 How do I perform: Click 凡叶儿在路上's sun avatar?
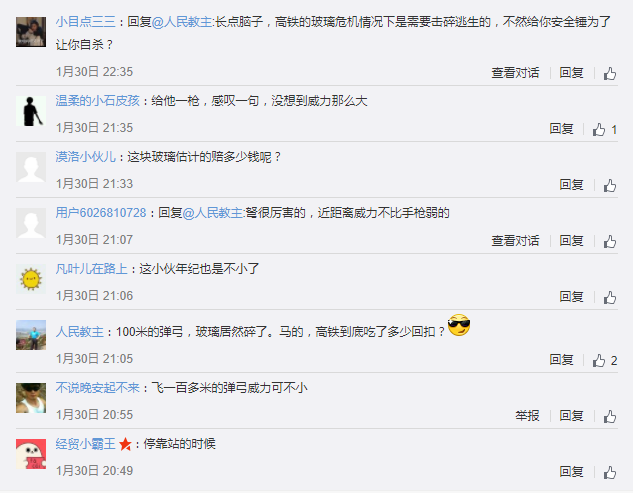coord(31,279)
